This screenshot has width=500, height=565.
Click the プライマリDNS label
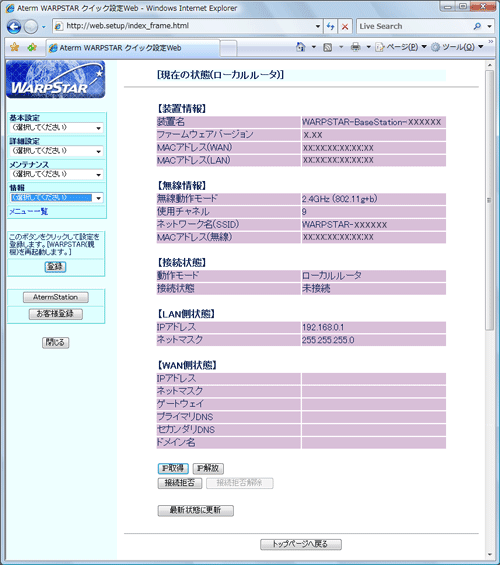tap(185, 417)
